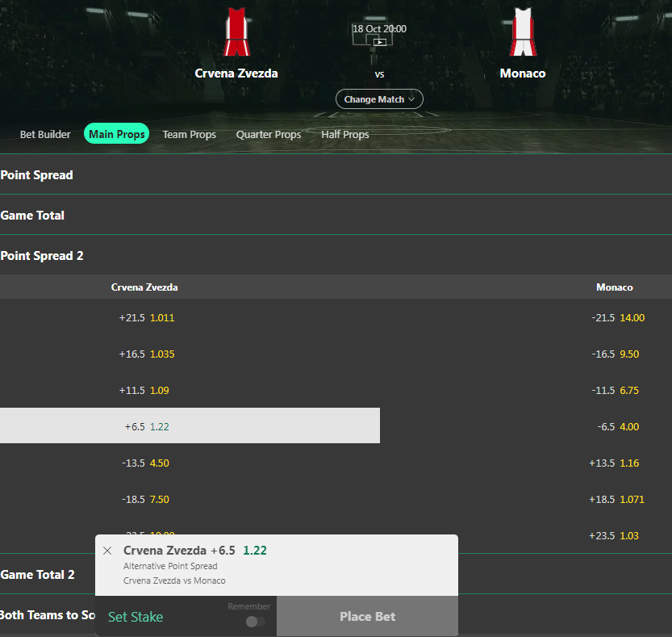Click the Crvena Zvezda red jersey icon
This screenshot has height=637, width=672.
236,31
